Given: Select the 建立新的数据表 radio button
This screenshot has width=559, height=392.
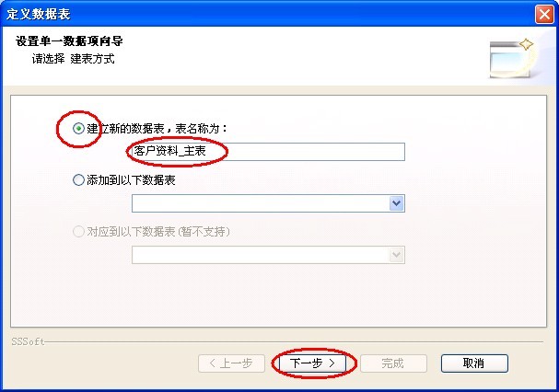Looking at the screenshot, I should point(78,129).
